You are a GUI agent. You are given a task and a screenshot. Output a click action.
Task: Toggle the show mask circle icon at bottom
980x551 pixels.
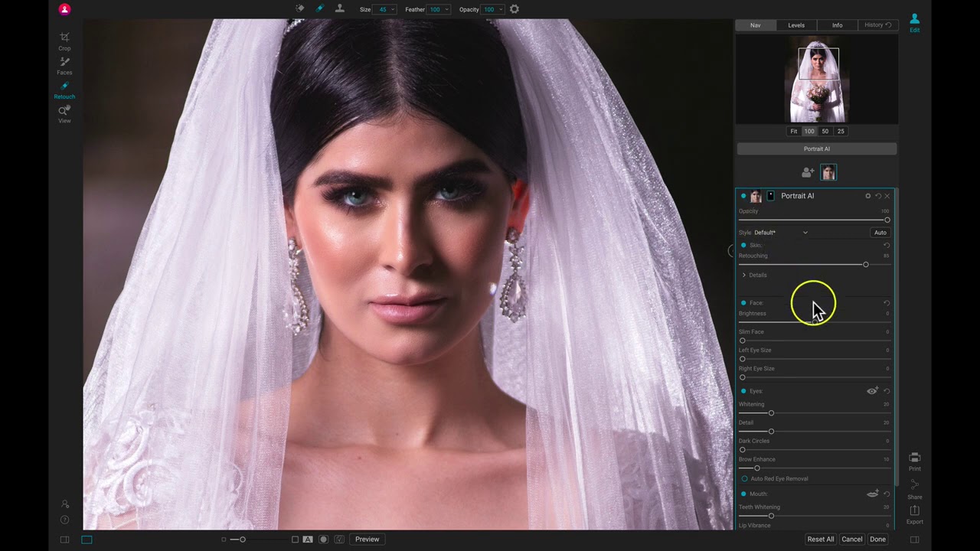323,540
